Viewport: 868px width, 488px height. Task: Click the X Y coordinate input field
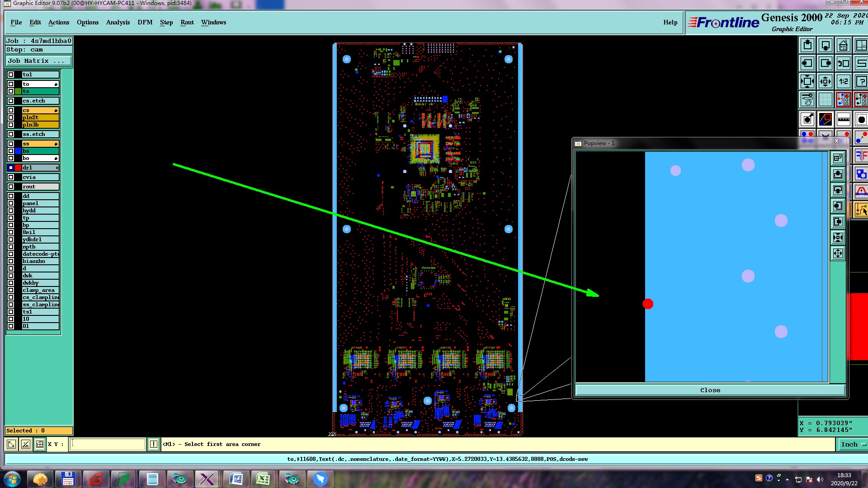pyautogui.click(x=108, y=444)
